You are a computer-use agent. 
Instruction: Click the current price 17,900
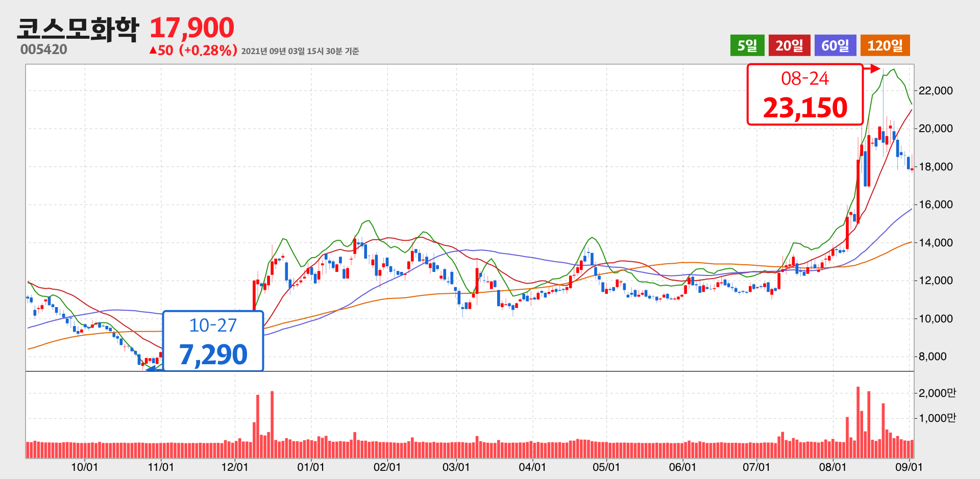pyautogui.click(x=192, y=28)
